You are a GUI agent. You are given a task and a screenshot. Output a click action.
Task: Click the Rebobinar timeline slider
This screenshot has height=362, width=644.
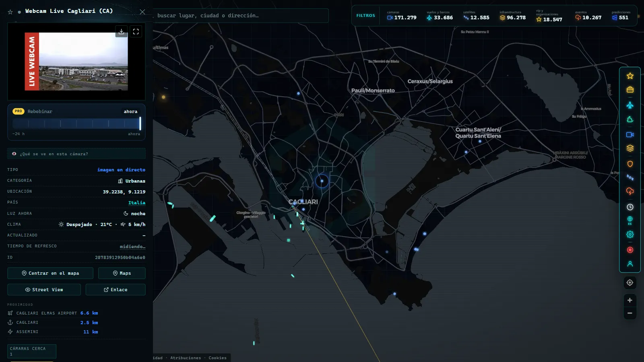coord(76,123)
